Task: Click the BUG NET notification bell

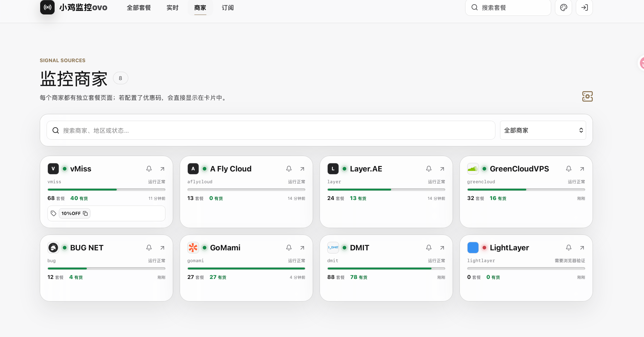Action: [149, 247]
